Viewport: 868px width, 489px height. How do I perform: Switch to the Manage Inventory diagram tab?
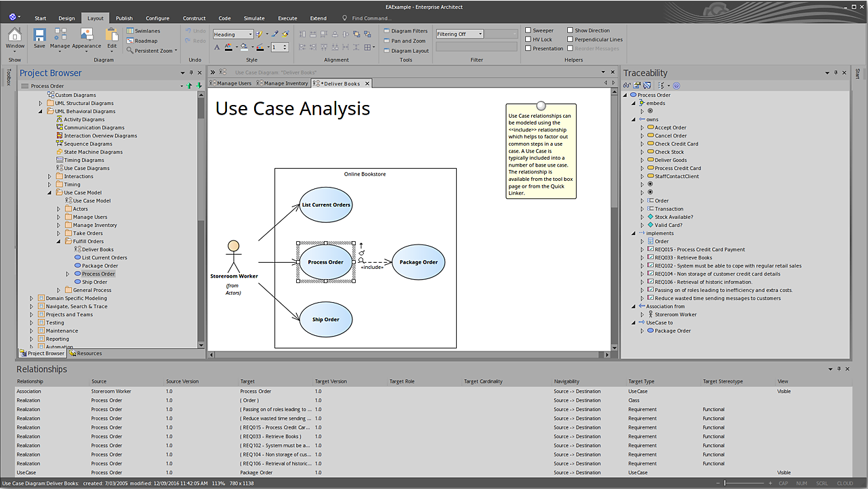tap(282, 83)
